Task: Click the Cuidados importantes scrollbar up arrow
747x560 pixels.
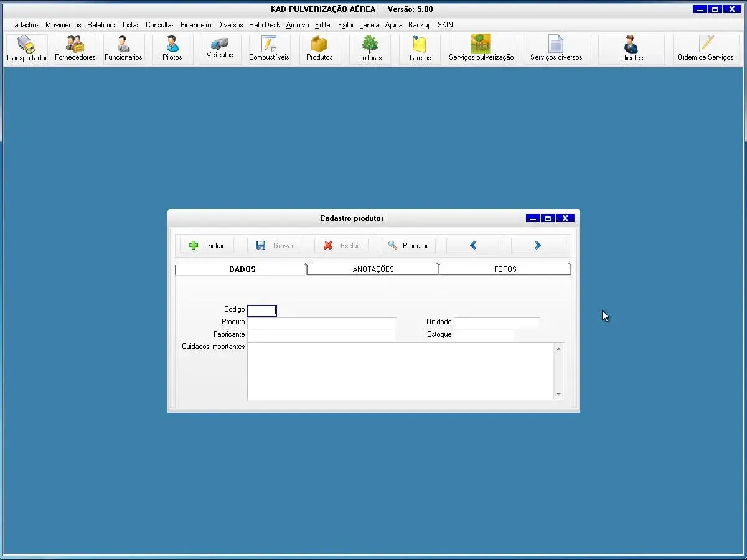Action: pyautogui.click(x=558, y=349)
